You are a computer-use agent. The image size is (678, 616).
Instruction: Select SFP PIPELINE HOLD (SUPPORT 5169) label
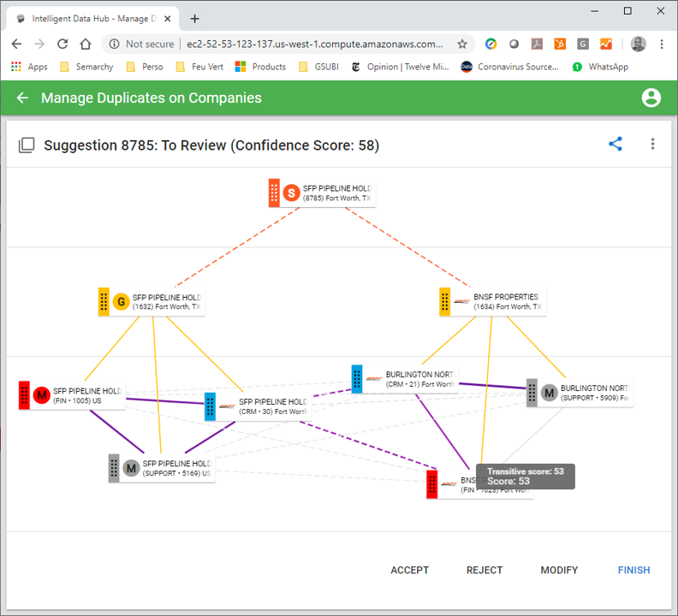(177, 468)
